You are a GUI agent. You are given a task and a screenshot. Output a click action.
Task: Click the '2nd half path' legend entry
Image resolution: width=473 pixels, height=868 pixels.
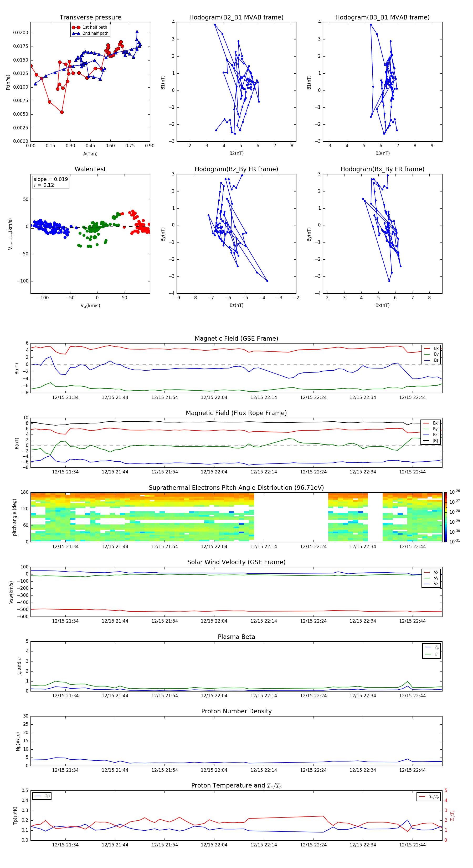[90, 33]
